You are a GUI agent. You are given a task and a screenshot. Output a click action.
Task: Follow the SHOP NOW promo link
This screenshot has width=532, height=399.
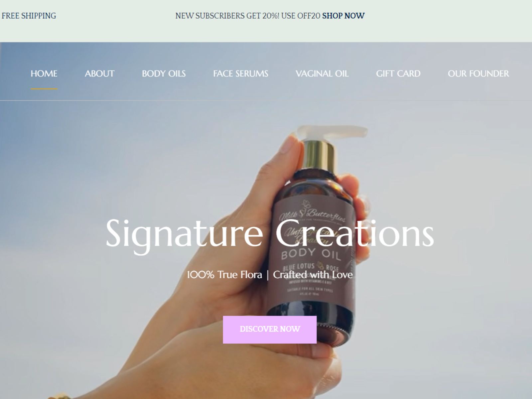[343, 16]
